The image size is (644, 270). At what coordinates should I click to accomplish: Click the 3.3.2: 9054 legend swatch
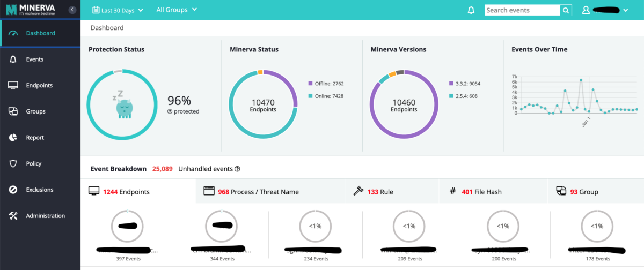point(451,84)
